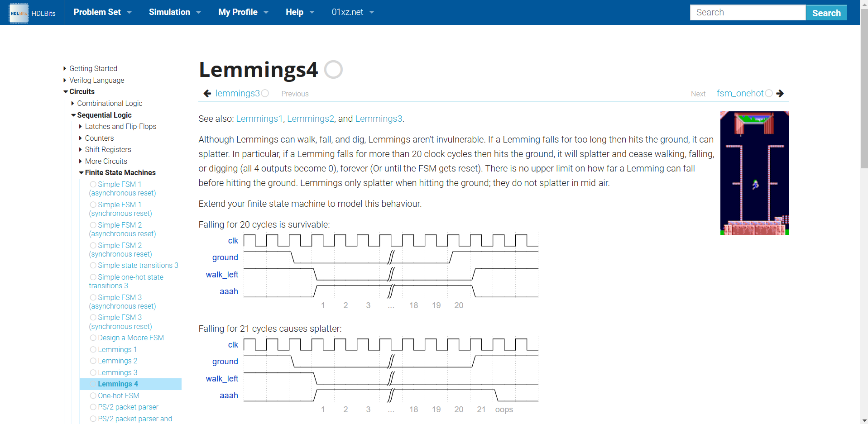Screen dimensions: 868x424
Task: Expand the Counters section
Action: point(80,138)
